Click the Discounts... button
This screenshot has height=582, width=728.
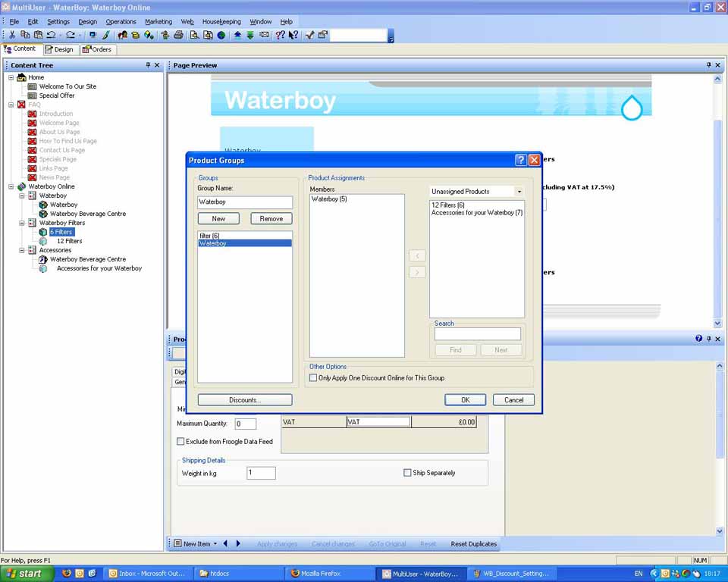pyautogui.click(x=244, y=399)
